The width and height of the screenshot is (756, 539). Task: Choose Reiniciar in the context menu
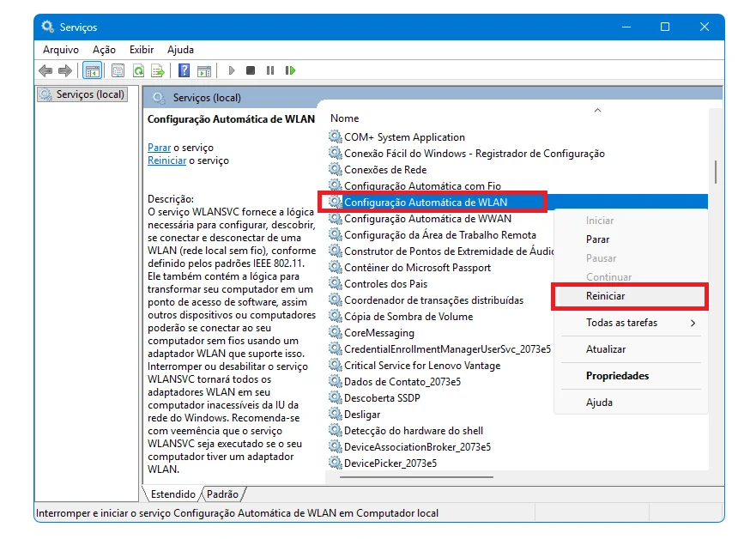coord(605,296)
